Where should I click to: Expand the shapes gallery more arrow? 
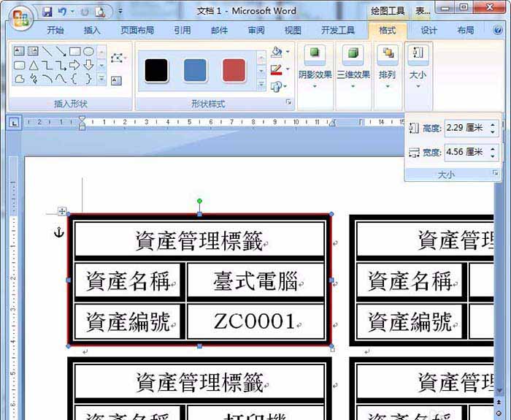point(101,79)
